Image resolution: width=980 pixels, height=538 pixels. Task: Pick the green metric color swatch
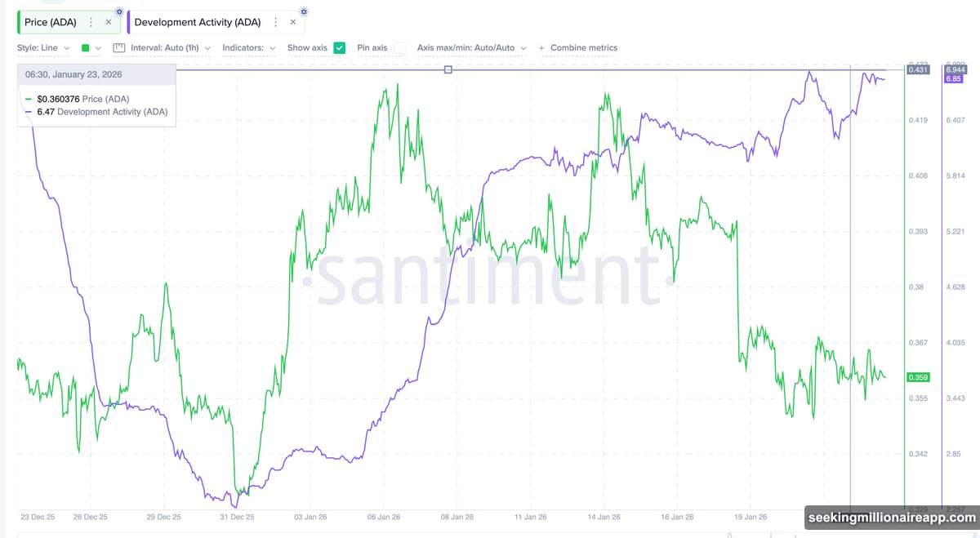[x=87, y=47]
